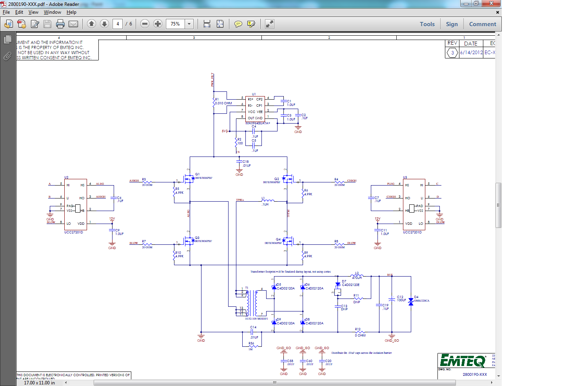Image resolution: width=588 pixels, height=386 pixels.
Task: Click the Open file toolbar icon
Action: (8, 24)
